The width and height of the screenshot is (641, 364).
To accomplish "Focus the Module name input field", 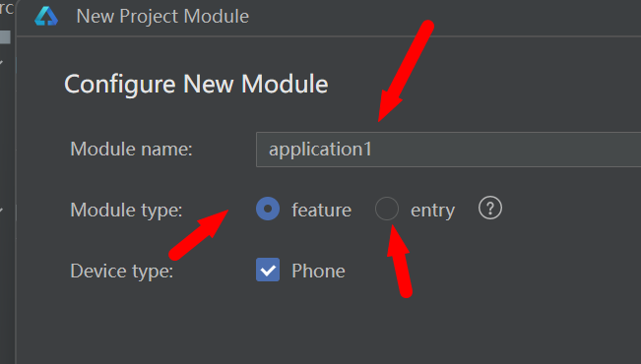I will tap(448, 150).
